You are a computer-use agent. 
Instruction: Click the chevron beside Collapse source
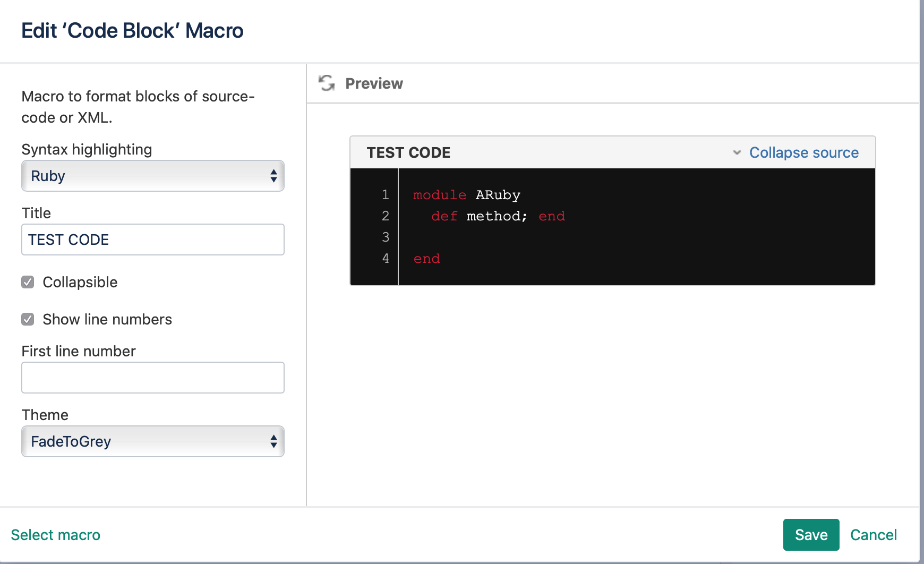point(737,153)
